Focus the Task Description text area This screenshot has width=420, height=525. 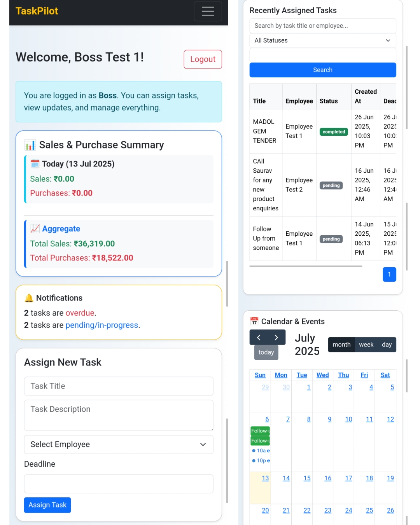click(x=119, y=415)
